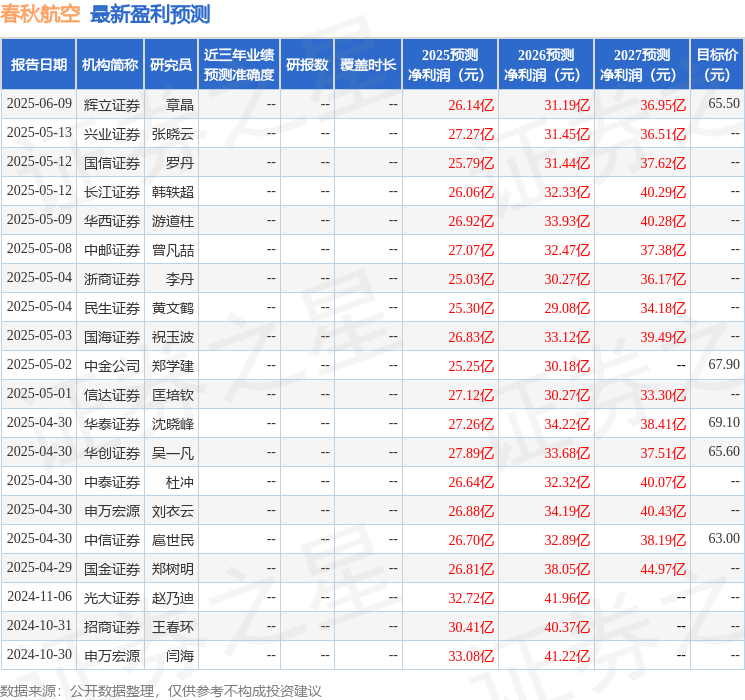Screen dimensions: 745x700
Task: Click the 37.62亿 forecast value
Action: (663, 163)
